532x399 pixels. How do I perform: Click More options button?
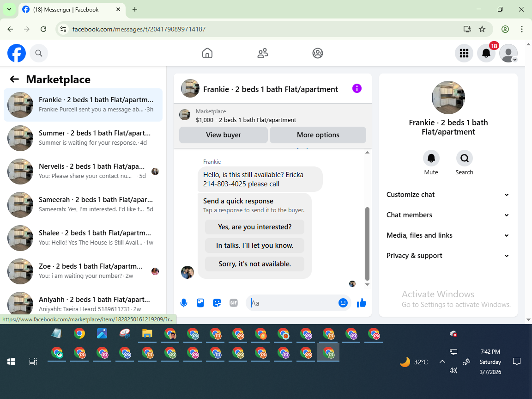318,135
